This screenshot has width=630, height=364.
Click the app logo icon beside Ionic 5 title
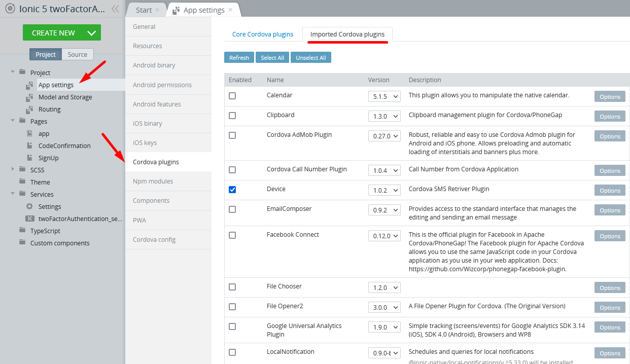click(x=9, y=9)
